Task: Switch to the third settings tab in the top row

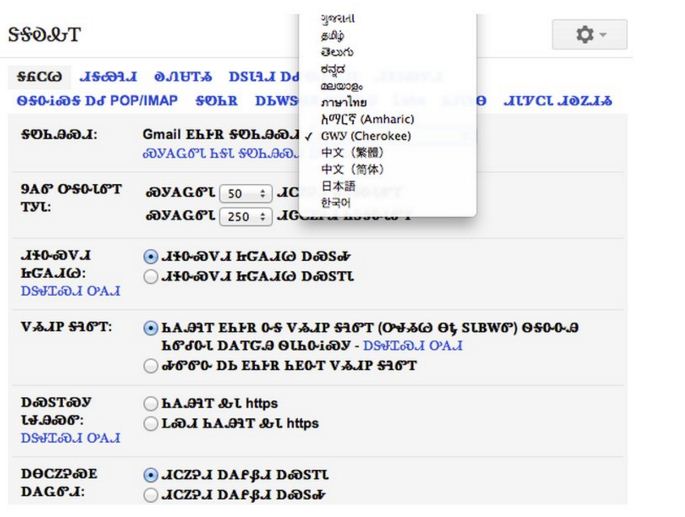Action: pos(183,77)
